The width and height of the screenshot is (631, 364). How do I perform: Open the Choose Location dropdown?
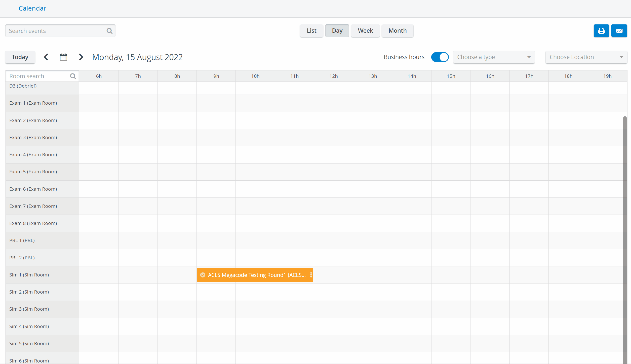pyautogui.click(x=586, y=57)
